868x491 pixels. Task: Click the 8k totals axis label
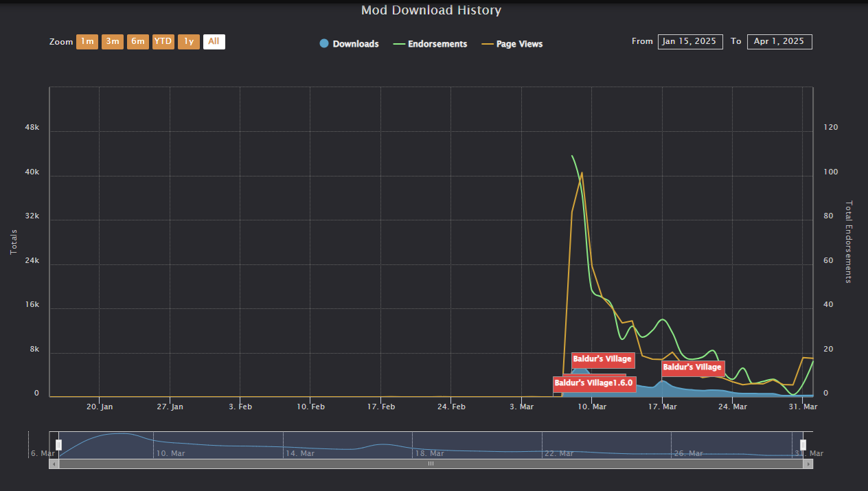pyautogui.click(x=35, y=350)
